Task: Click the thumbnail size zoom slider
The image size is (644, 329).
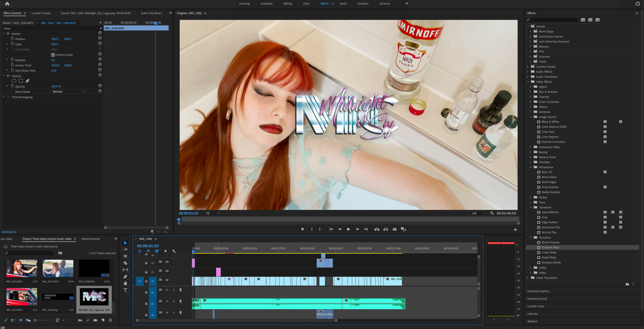Action: (x=36, y=320)
